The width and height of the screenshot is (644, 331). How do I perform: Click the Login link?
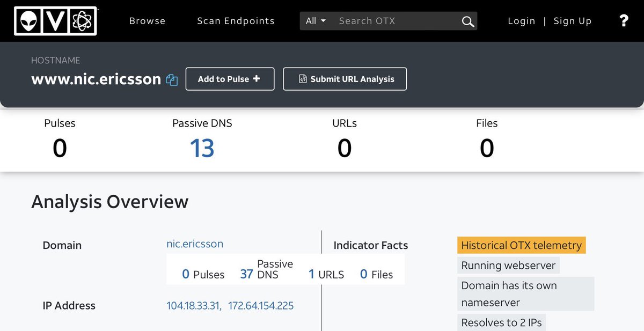[521, 21]
